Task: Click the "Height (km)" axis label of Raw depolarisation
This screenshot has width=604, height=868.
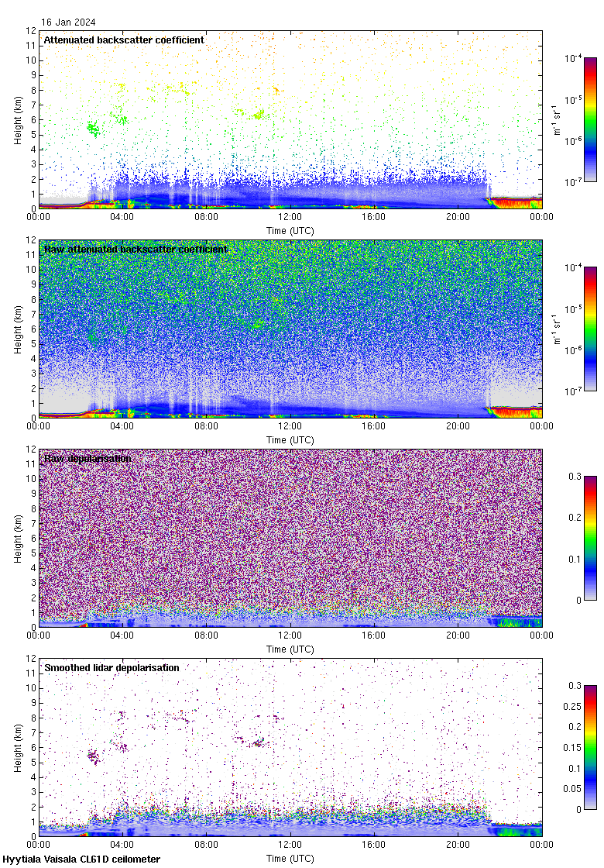Action: click(19, 539)
